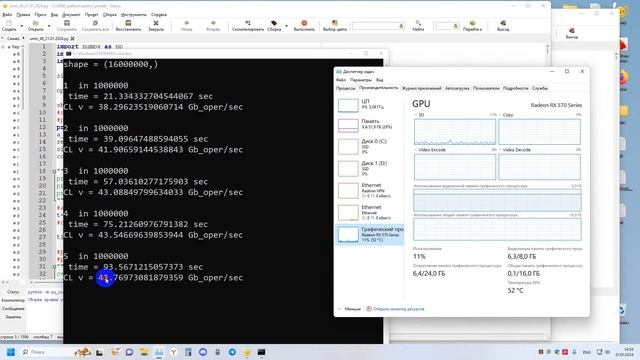Viewport: 640px width, 360px height.
Task: Open the Video Encode graph dropdown
Action: tap(416, 150)
